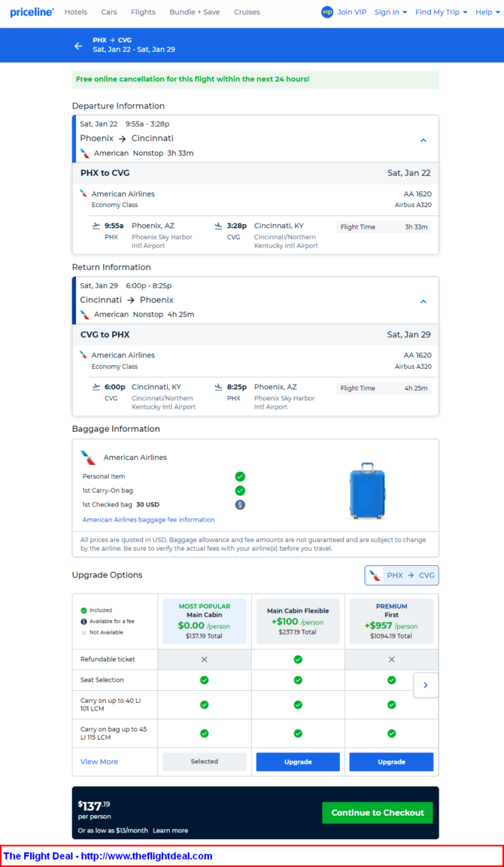
Task: Click the landing icon beside 8:25p
Action: pyautogui.click(x=219, y=387)
